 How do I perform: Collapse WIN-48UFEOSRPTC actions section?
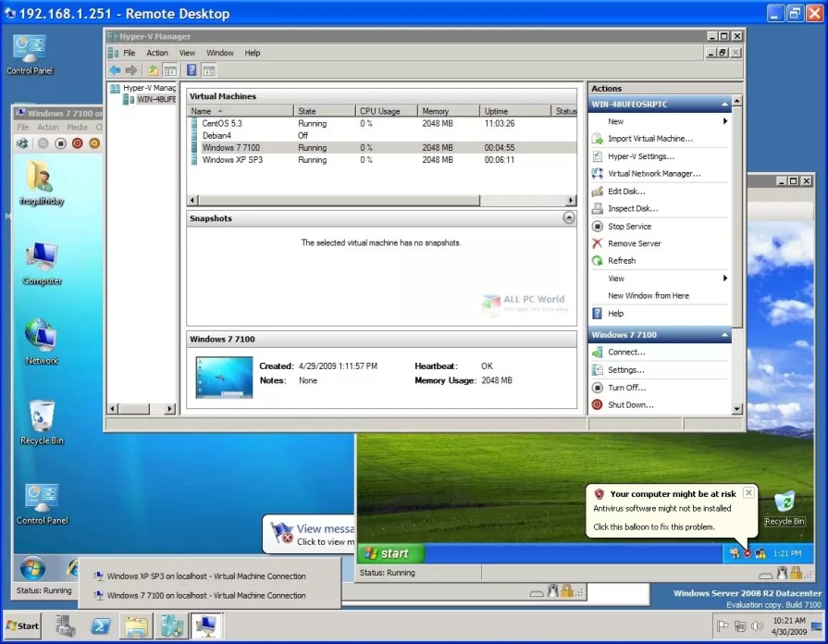pyautogui.click(x=724, y=105)
